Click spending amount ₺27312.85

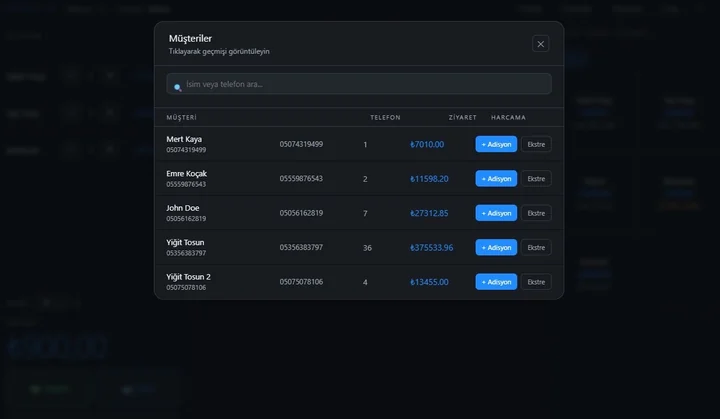[x=429, y=214]
